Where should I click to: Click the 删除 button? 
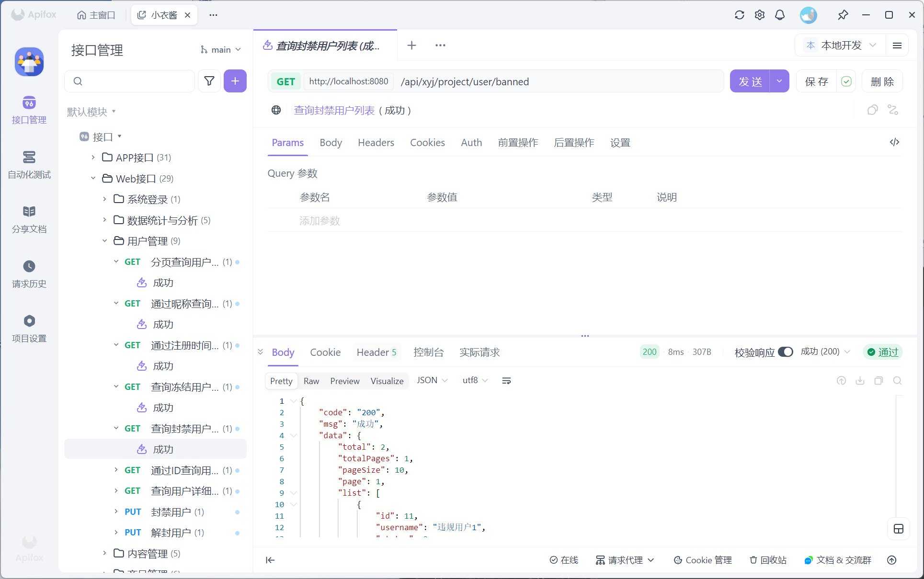pyautogui.click(x=882, y=81)
